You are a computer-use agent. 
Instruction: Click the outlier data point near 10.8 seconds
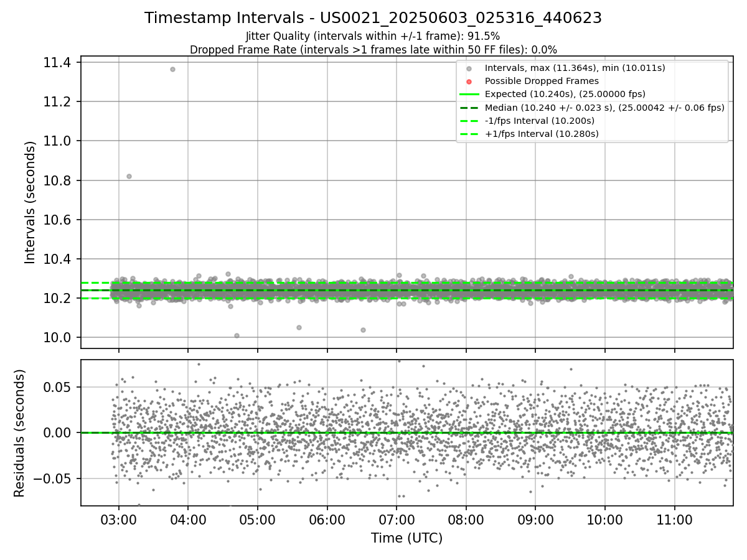tap(129, 176)
